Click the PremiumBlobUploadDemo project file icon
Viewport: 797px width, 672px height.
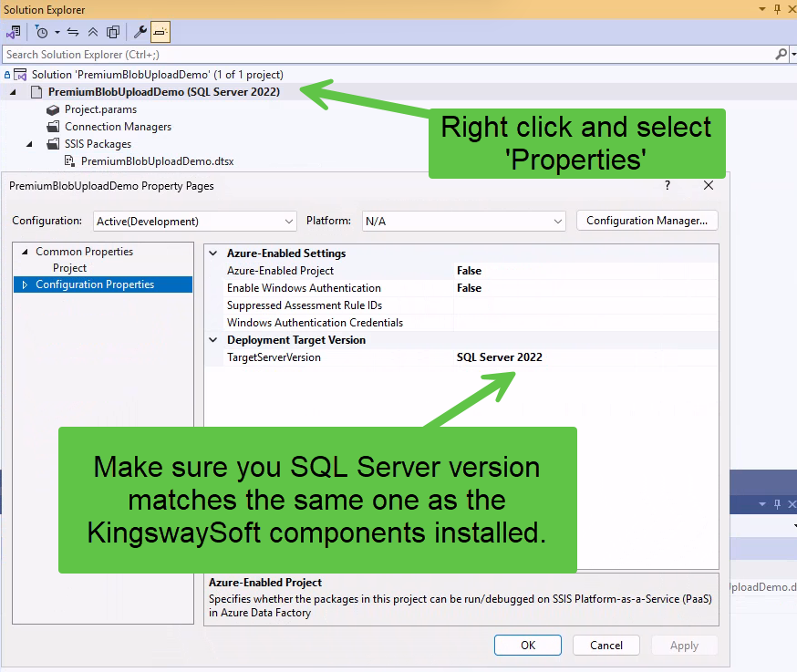(x=36, y=92)
